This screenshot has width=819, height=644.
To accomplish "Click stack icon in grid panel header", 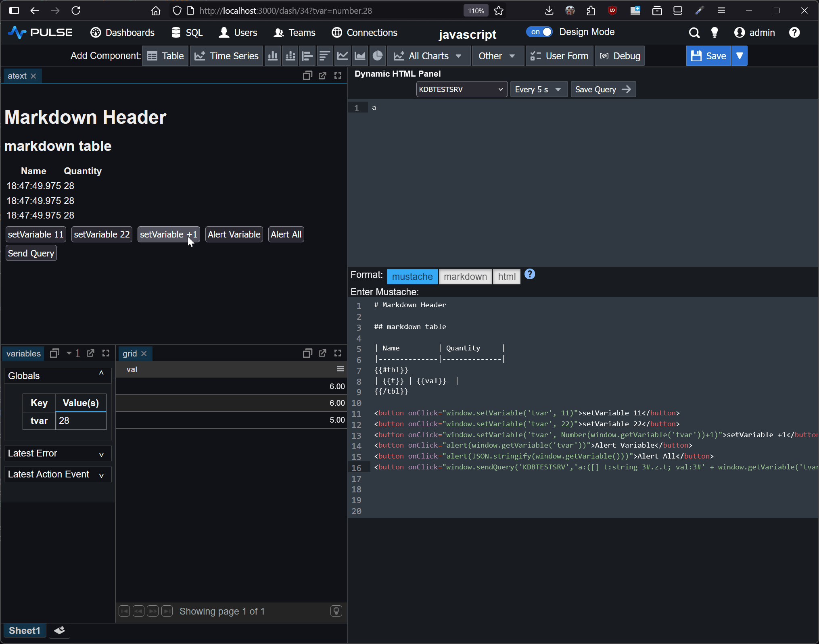I will (x=307, y=354).
